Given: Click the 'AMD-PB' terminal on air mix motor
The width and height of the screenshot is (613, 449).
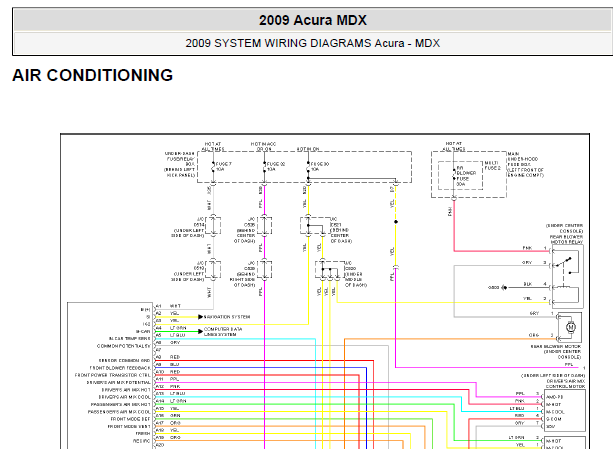Looking at the screenshot, I should point(555,397).
